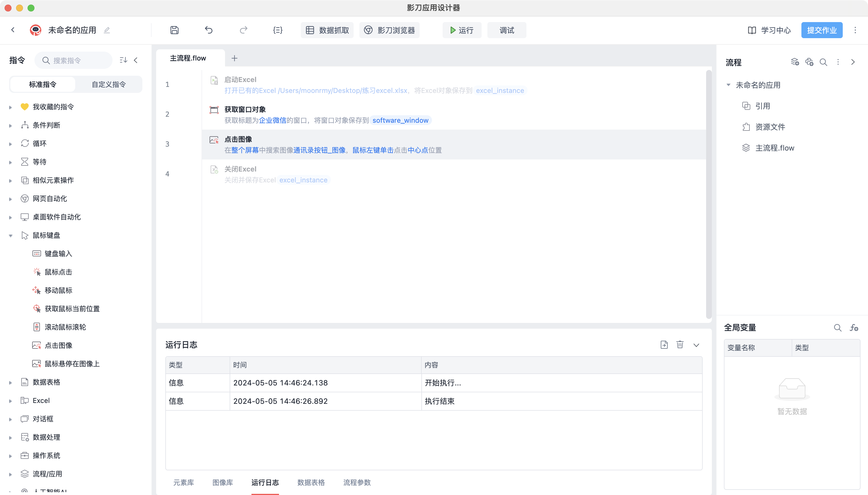This screenshot has width=868, height=495.
Task: Add a new flow tab with plus icon
Action: 235,59
